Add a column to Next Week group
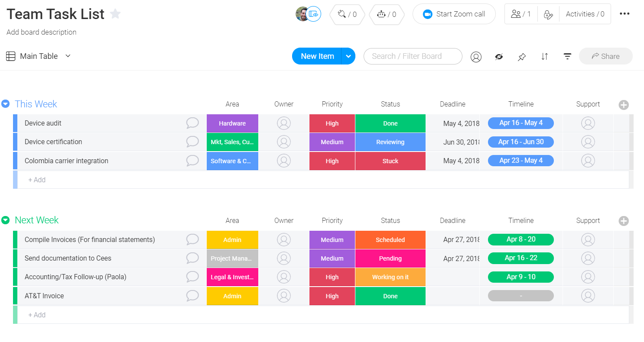The height and width of the screenshot is (342, 644). [x=624, y=221]
